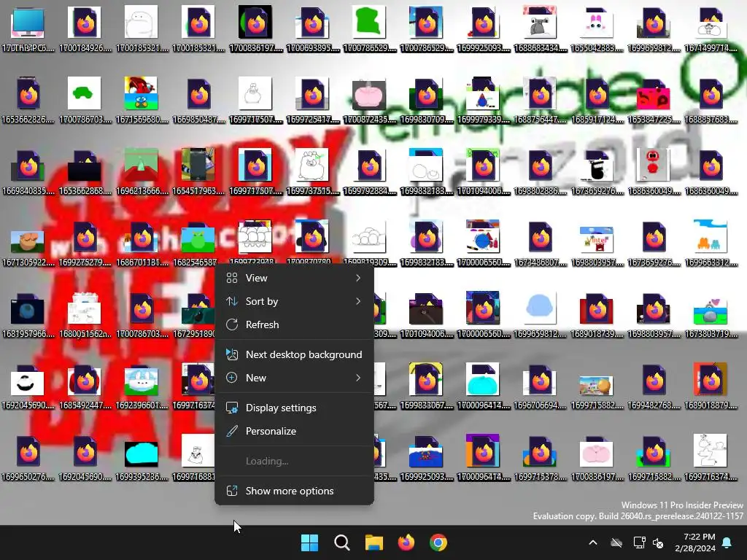This screenshot has height=560, width=747.
Task: Select desktop file 1700184926
Action: (85, 29)
